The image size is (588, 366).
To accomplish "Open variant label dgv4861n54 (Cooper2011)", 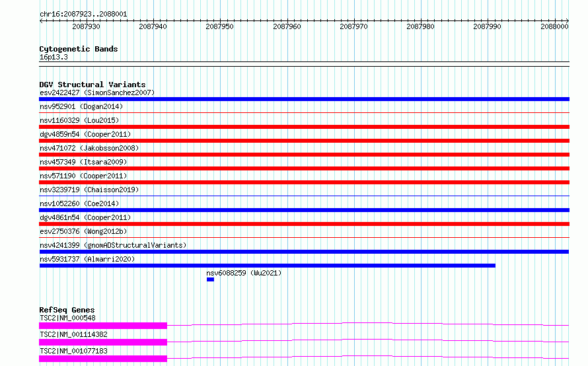I will pyautogui.click(x=85, y=217).
